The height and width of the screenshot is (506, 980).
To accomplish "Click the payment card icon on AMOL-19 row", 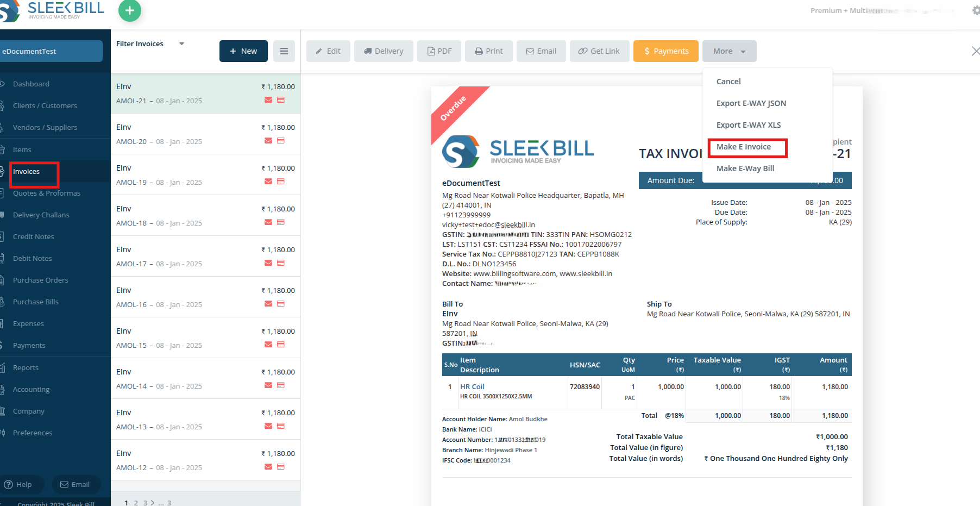I will [x=281, y=182].
